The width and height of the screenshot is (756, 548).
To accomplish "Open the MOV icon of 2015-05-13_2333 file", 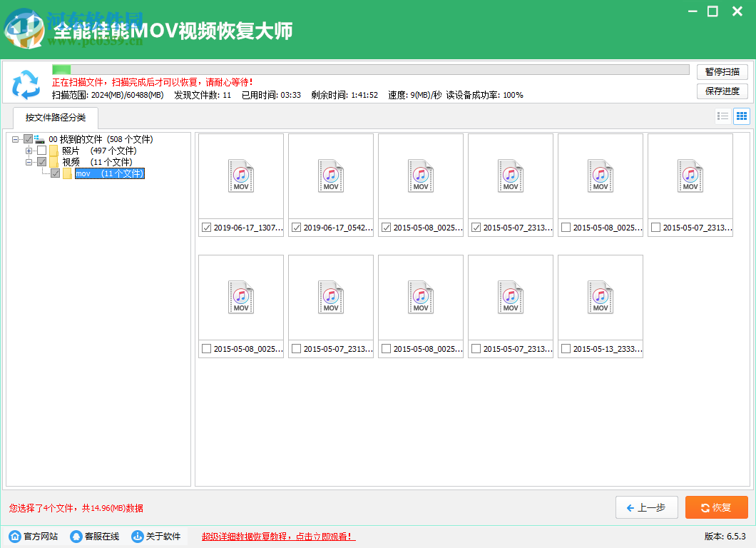I will pos(600,298).
